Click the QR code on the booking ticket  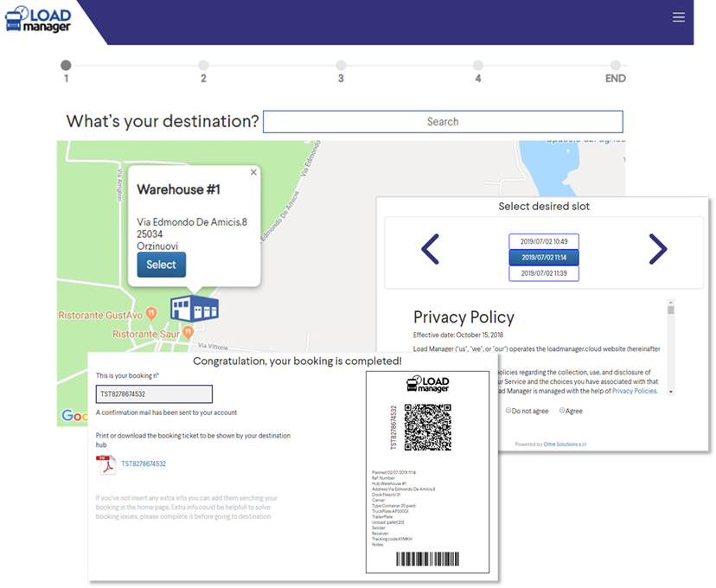[427, 426]
